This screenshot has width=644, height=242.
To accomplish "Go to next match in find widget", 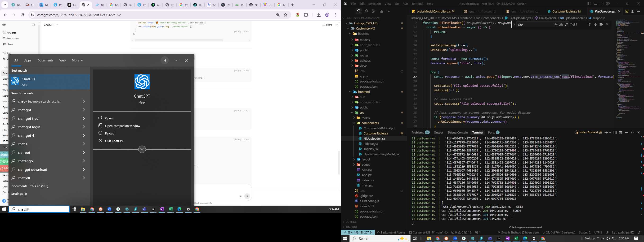I will click(x=595, y=24).
